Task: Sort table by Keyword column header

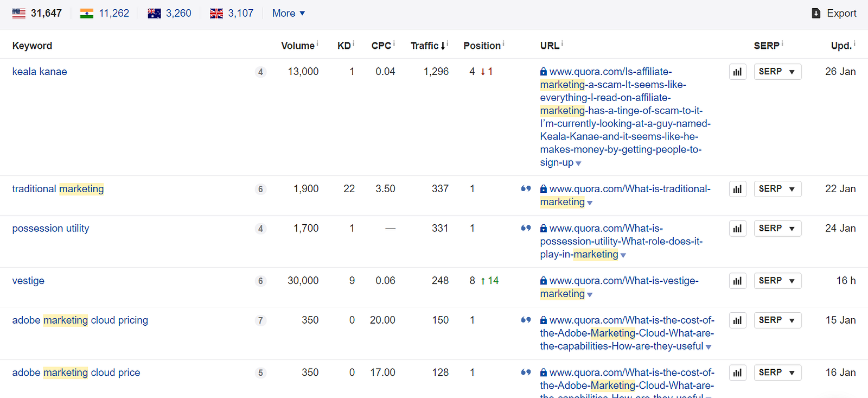Action: (32, 46)
